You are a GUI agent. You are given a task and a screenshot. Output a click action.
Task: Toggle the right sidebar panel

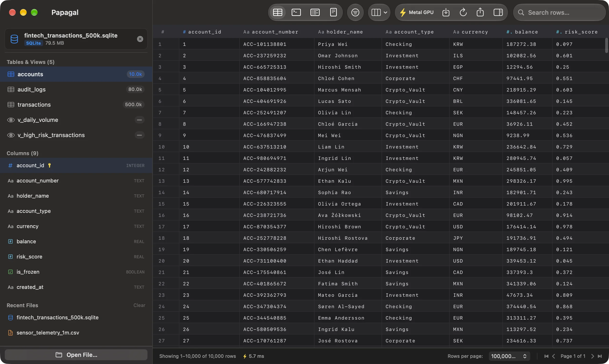click(x=498, y=12)
